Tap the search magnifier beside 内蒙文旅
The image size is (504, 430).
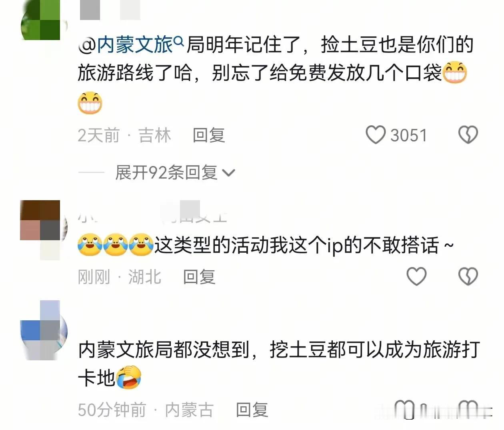pyautogui.click(x=179, y=40)
